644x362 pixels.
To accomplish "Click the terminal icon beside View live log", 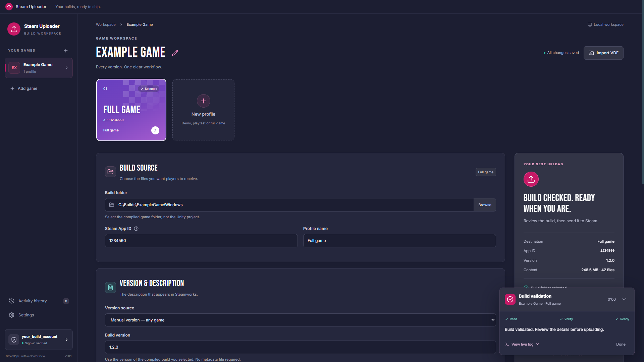I will pos(507,344).
